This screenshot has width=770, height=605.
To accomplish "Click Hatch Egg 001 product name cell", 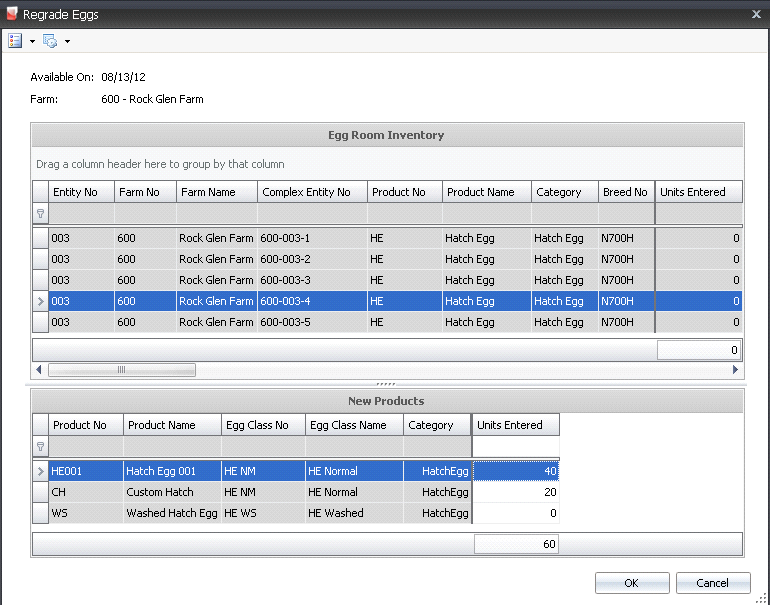I will pos(172,471).
